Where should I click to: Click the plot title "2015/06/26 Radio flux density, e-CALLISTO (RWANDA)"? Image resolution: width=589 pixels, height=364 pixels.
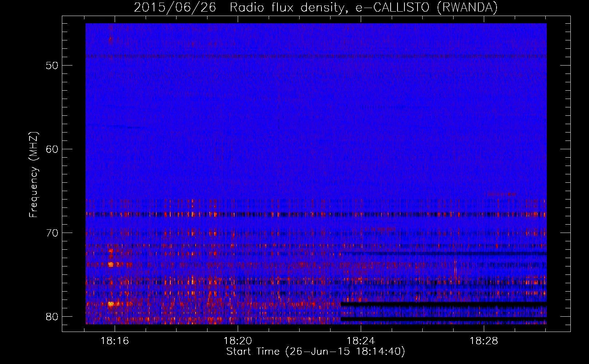(x=316, y=7)
